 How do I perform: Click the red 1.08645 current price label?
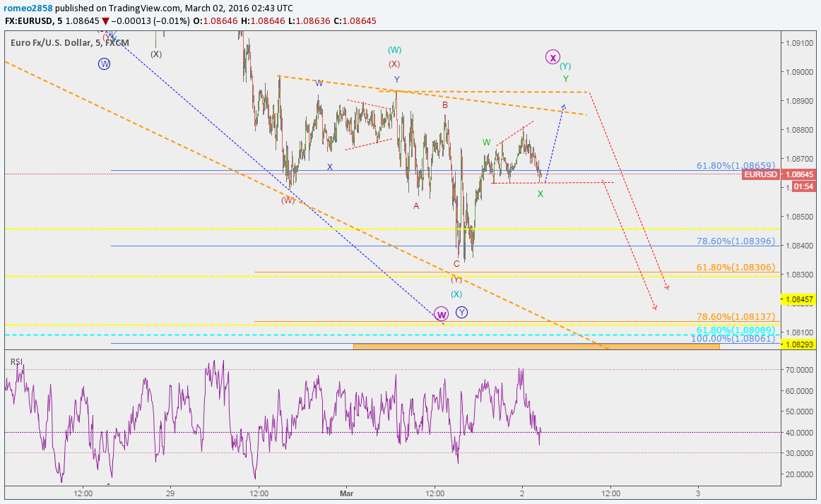click(800, 174)
